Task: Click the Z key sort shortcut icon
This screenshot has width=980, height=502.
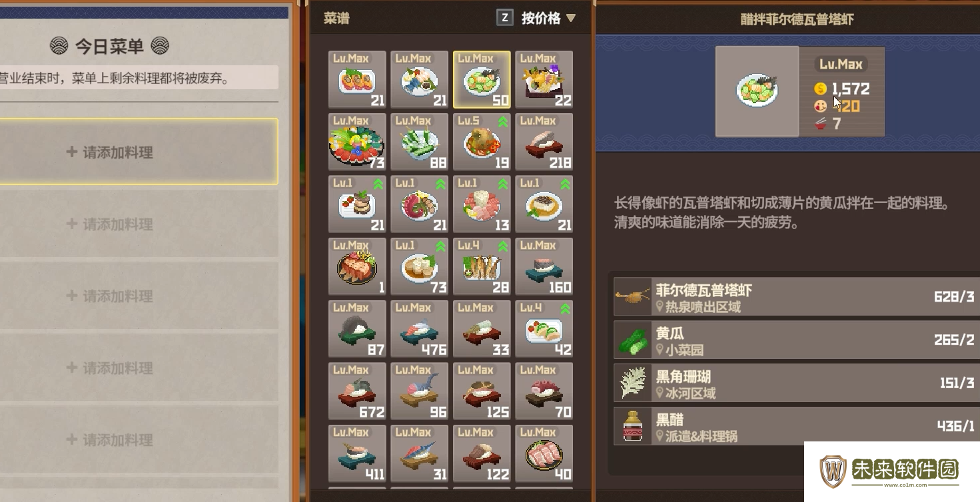Action: coord(505,18)
